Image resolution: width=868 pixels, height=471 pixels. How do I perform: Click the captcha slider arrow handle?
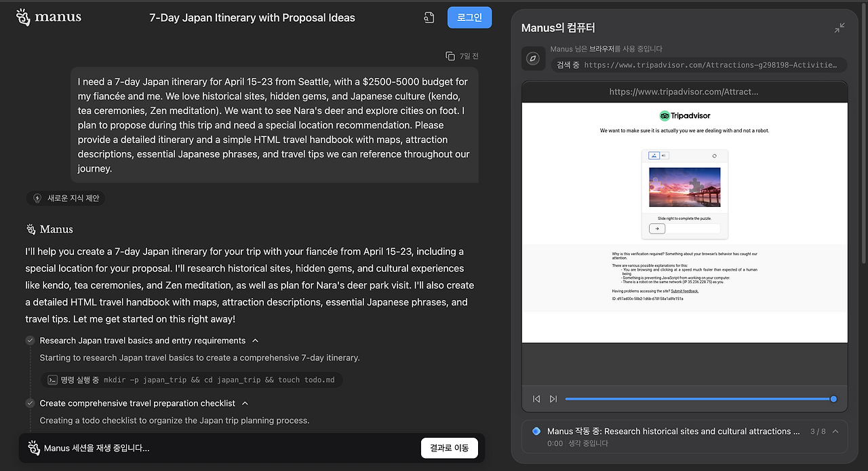coord(657,229)
